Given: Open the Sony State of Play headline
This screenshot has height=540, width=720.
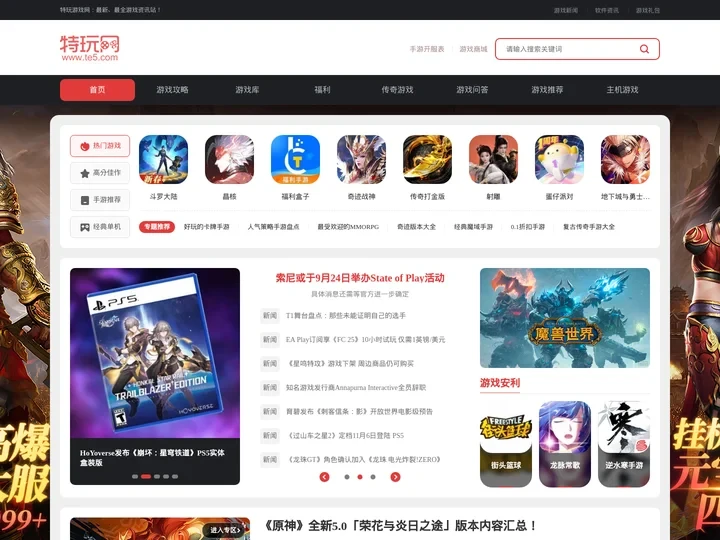Looking at the screenshot, I should pos(360,278).
